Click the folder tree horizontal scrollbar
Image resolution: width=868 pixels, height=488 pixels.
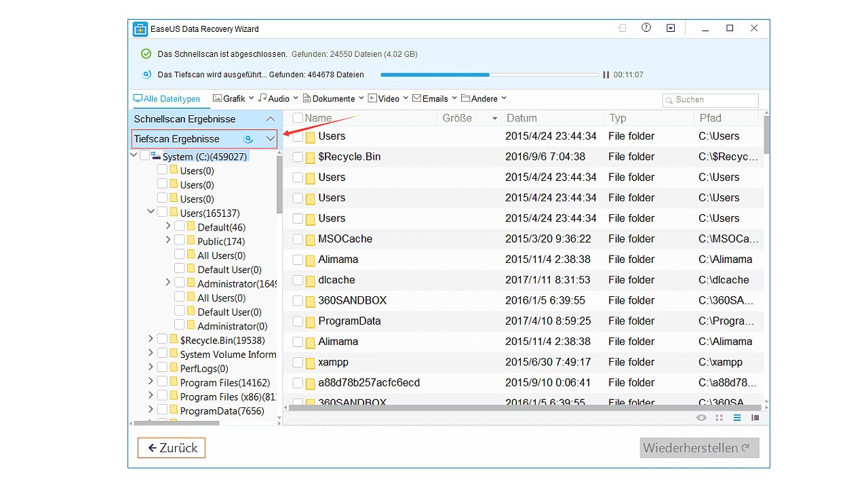[x=177, y=423]
